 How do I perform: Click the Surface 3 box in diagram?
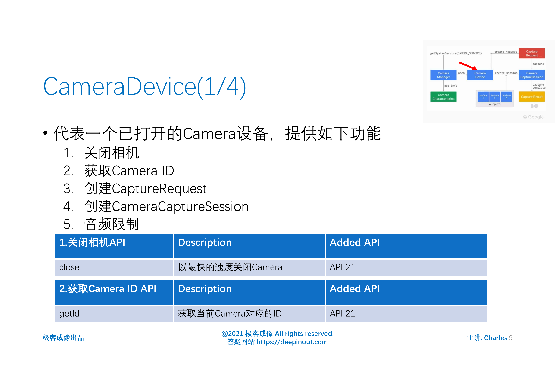[506, 97]
